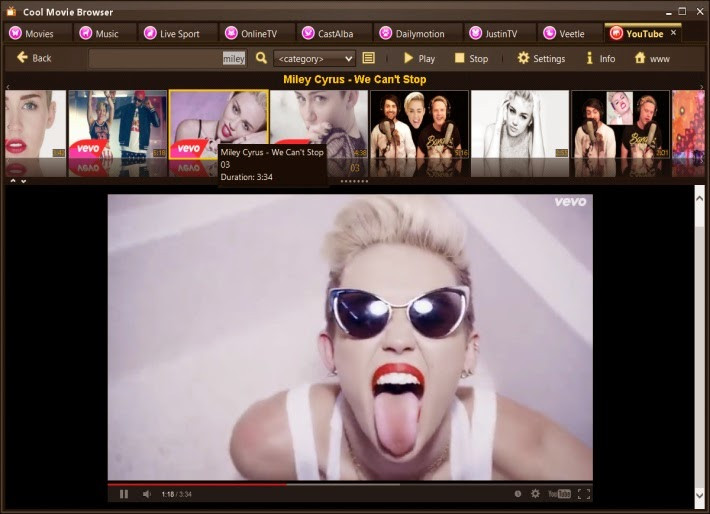Image resolution: width=710 pixels, height=514 pixels.
Task: Click the magnifier search icon
Action: (261, 58)
